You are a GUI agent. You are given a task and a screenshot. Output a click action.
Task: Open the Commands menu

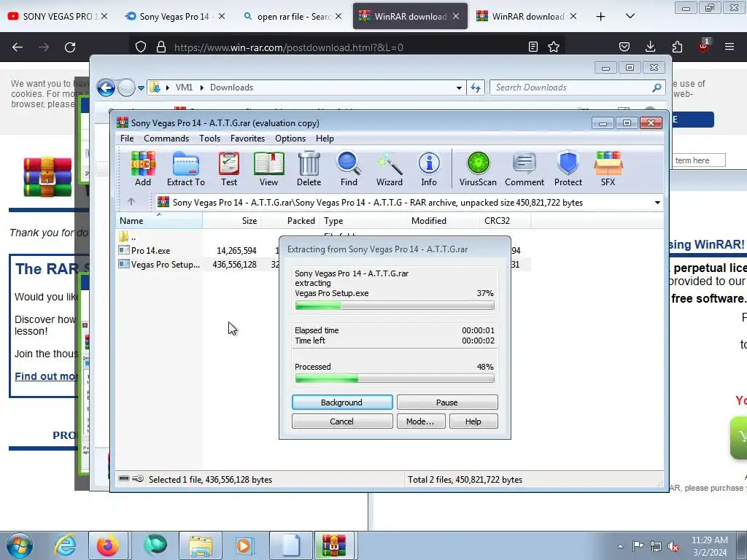pyautogui.click(x=166, y=139)
